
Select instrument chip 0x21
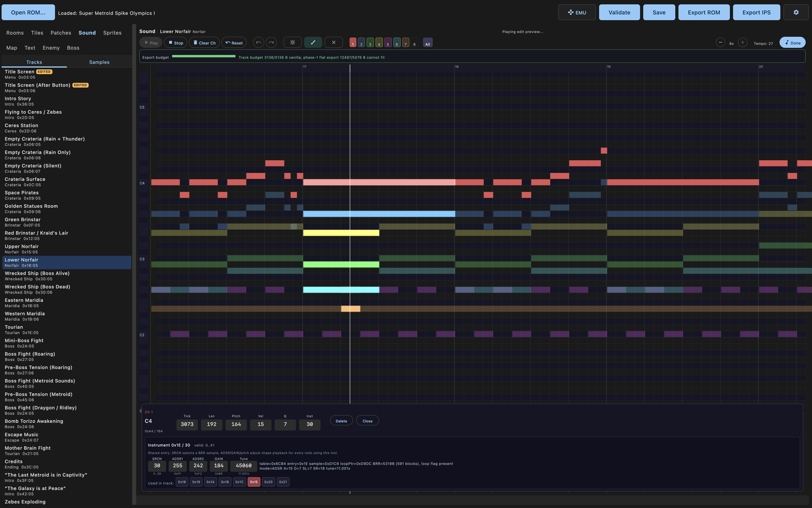pyautogui.click(x=283, y=482)
